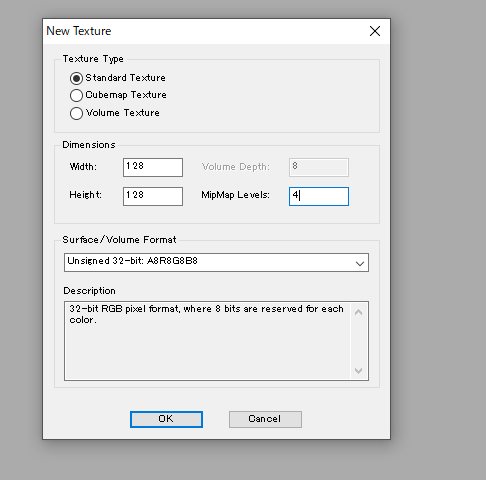The height and width of the screenshot is (480, 486).
Task: Focus the Height input field
Action: pyautogui.click(x=153, y=196)
